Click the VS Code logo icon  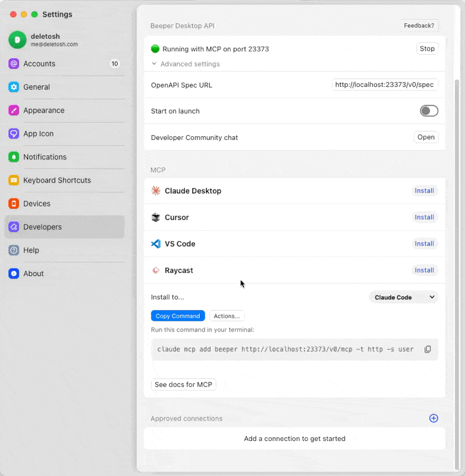[156, 244]
